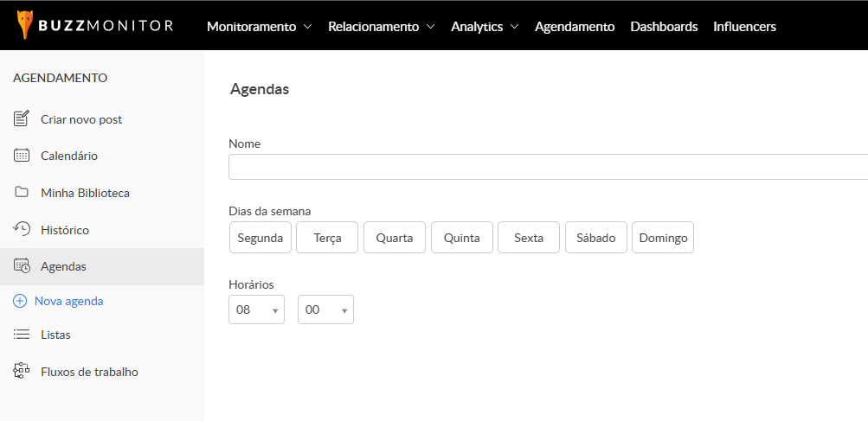Screen dimensions: 868x421
Task: Click the plus icon beside Nova agenda
Action: (20, 301)
